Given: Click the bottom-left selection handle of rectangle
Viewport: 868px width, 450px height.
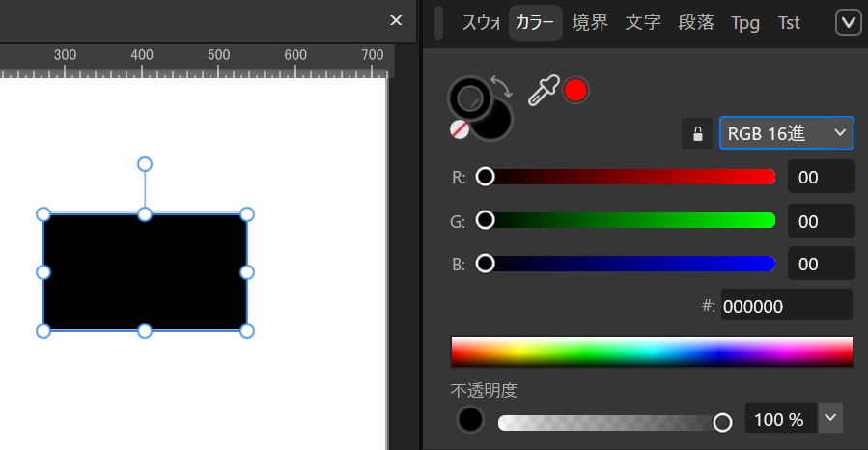Looking at the screenshot, I should tap(43, 331).
